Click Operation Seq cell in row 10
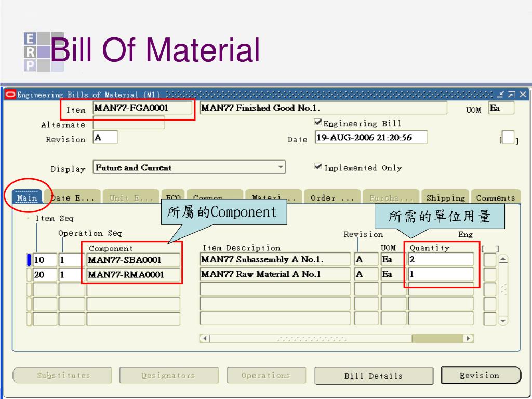The image size is (532, 399). [x=72, y=260]
